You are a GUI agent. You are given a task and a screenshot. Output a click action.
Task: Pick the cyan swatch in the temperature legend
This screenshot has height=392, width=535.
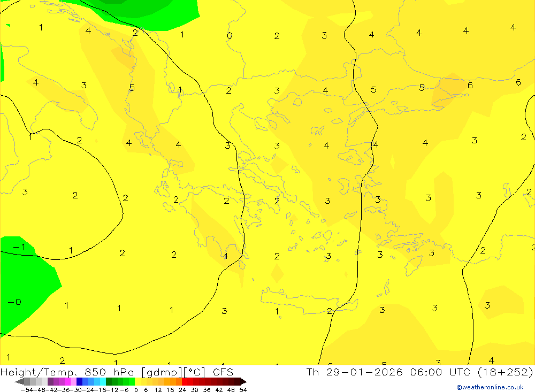coord(103,381)
